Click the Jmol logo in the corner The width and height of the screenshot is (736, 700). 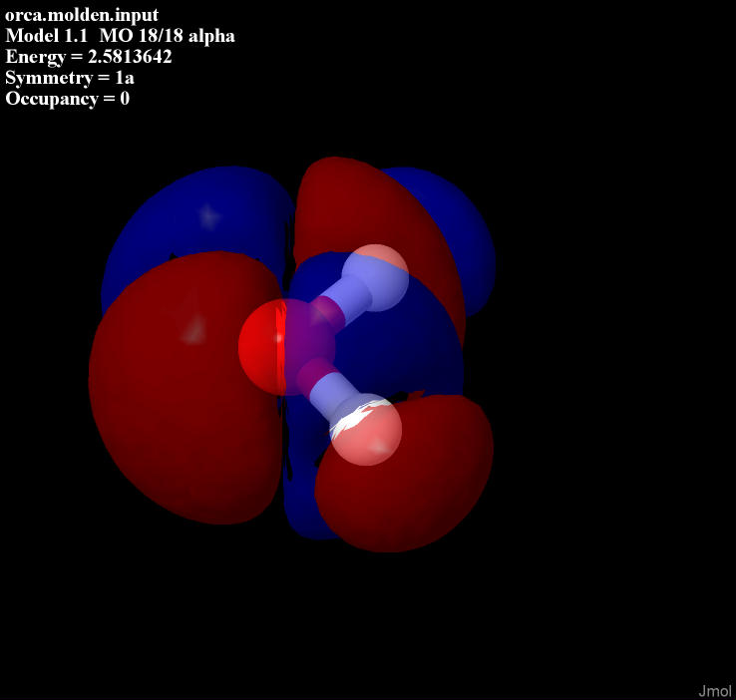pyautogui.click(x=714, y=691)
